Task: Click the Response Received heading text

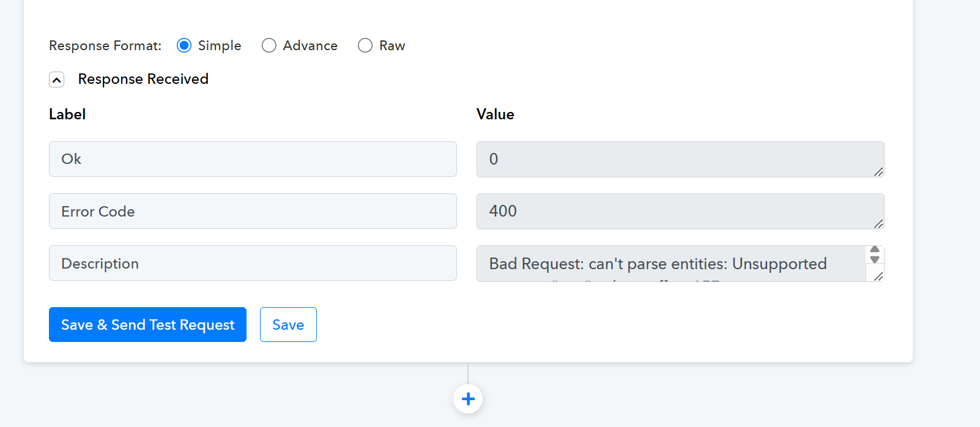Action: 143,79
